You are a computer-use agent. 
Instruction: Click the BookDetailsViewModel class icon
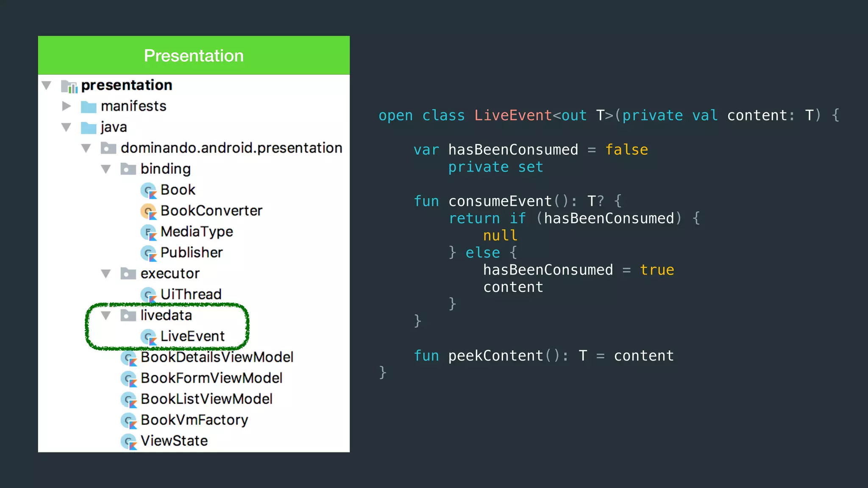[x=129, y=358]
